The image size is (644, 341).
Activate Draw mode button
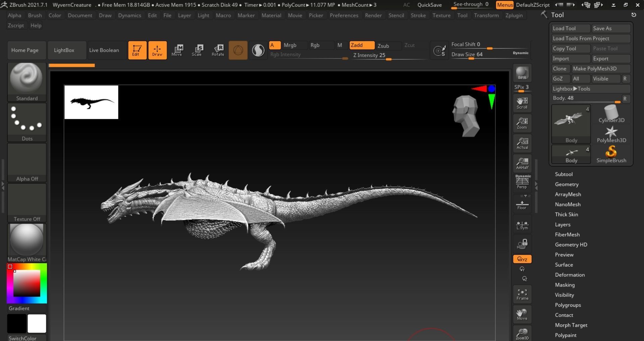(157, 50)
